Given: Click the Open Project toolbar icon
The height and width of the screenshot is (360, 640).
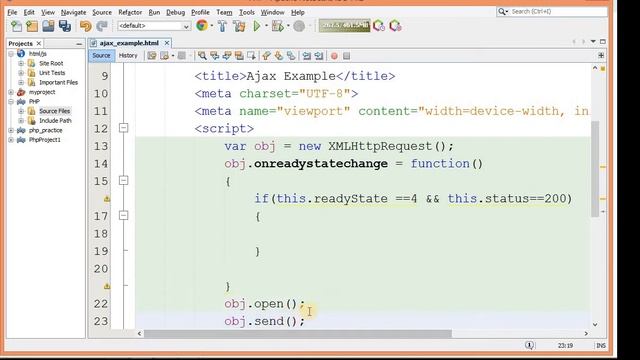Looking at the screenshot, I should coord(48,26).
